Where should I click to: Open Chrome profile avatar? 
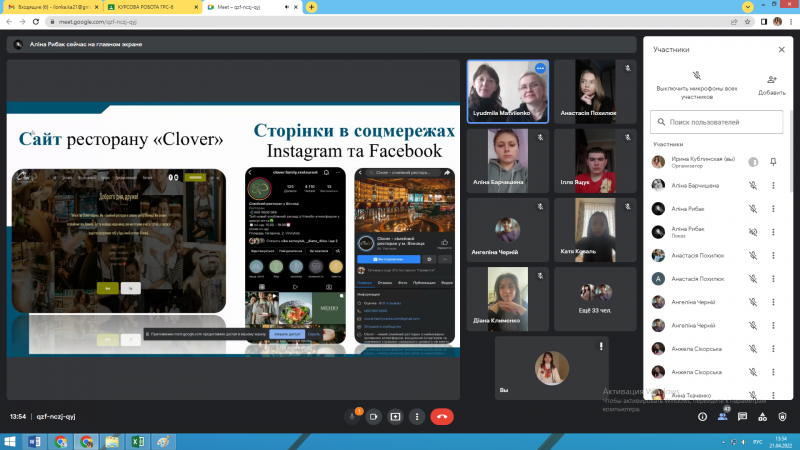click(778, 21)
